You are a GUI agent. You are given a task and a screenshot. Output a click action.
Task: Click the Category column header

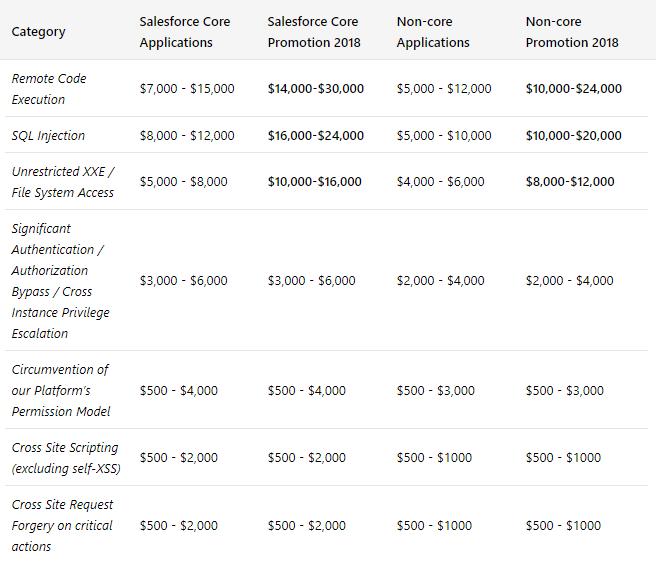(38, 31)
